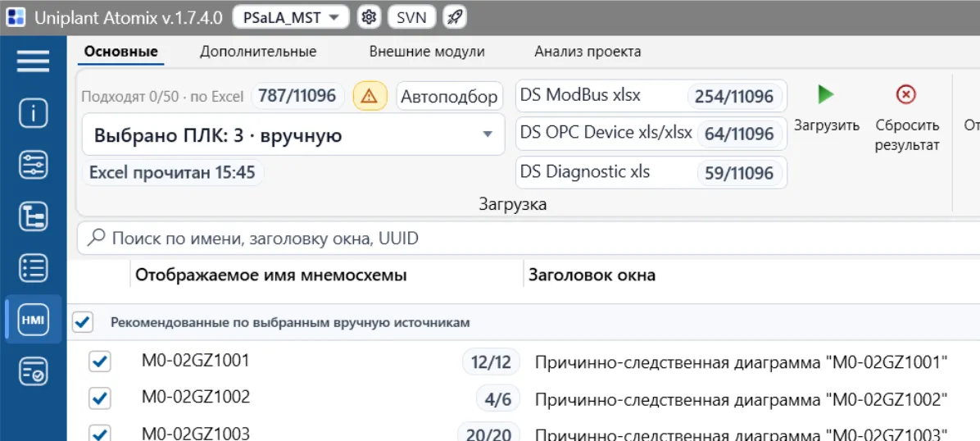Screen dimensions: 980x441
Task: Switch to the Дополнительные tab
Action: [x=258, y=52]
